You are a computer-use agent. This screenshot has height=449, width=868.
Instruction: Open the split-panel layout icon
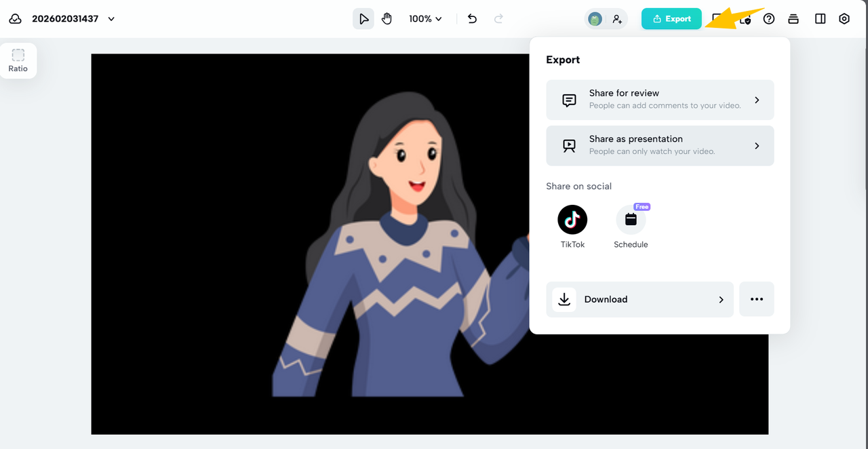click(x=820, y=18)
